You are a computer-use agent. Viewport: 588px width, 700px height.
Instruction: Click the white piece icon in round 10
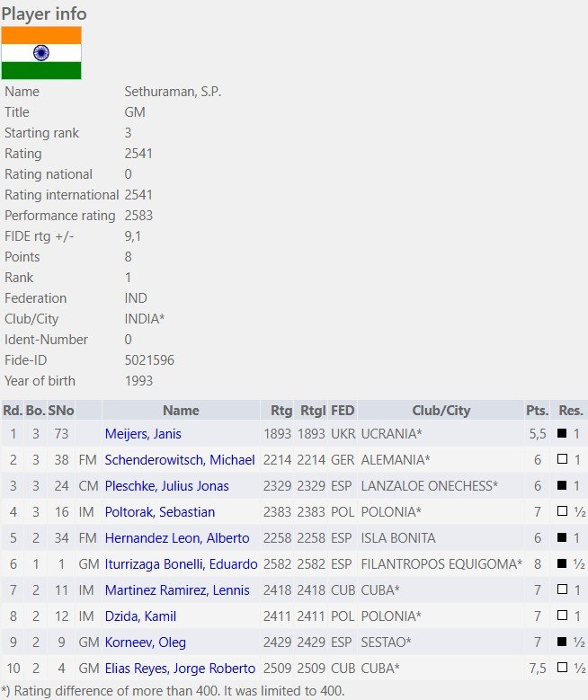(x=562, y=667)
